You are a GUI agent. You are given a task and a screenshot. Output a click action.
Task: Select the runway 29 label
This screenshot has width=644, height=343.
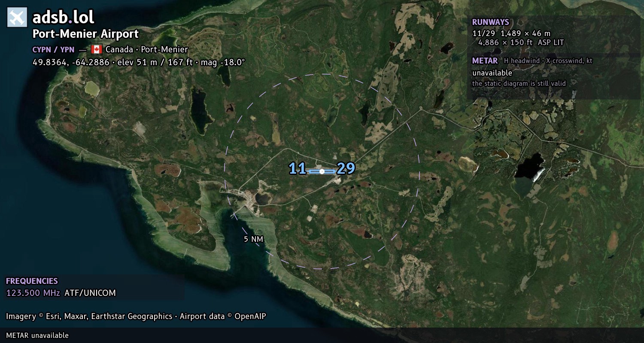click(x=346, y=168)
